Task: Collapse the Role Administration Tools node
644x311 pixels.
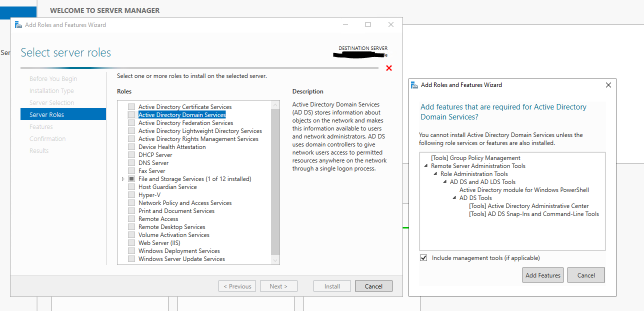Action: coord(435,174)
